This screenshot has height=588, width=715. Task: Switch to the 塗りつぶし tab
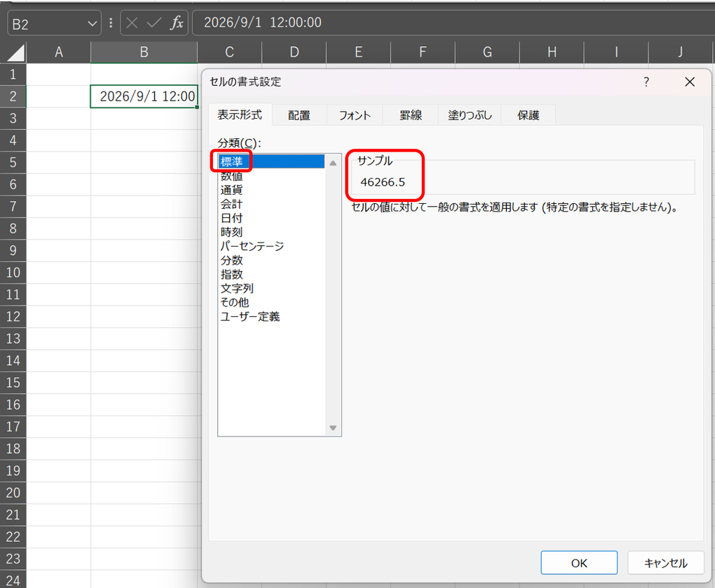click(x=470, y=115)
